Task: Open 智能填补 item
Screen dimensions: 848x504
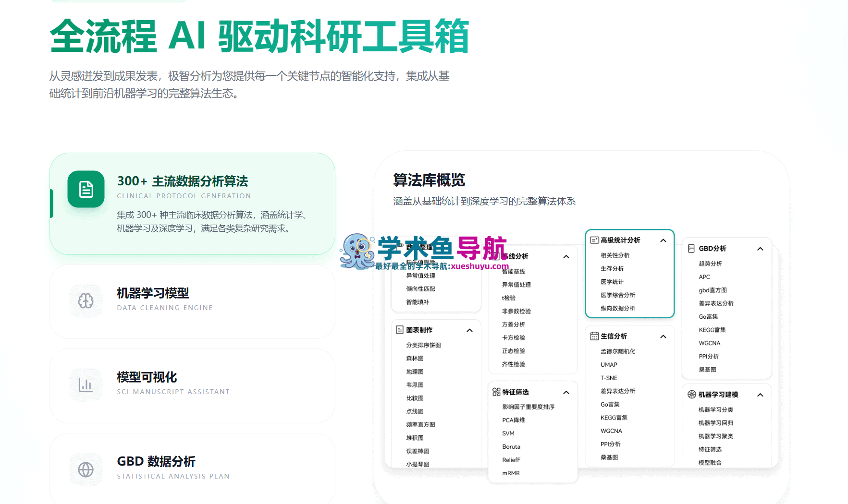Action: click(418, 302)
